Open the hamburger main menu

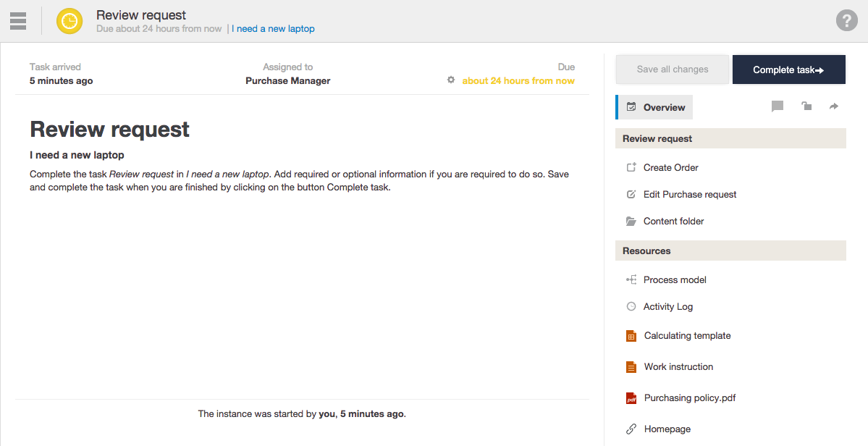coord(18,21)
